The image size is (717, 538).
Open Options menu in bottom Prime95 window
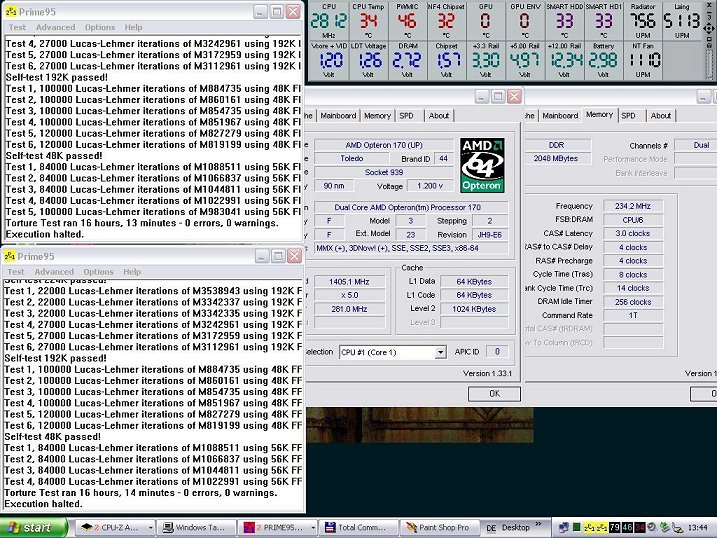pos(98,271)
